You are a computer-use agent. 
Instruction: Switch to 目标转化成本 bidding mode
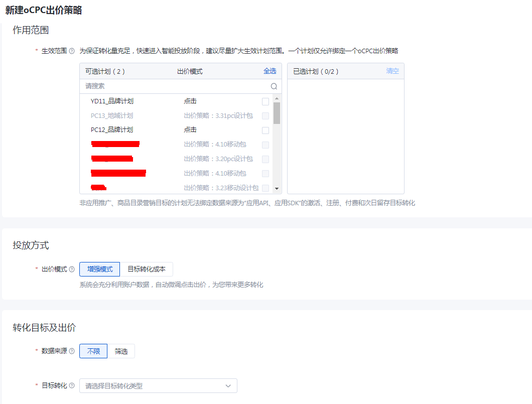[147, 269]
